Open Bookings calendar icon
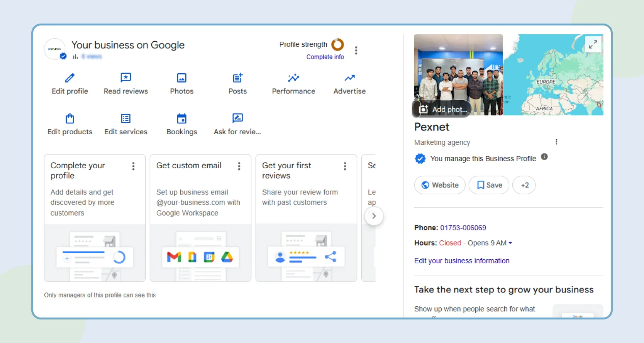Screen dimensions: 644x343 pos(182,118)
